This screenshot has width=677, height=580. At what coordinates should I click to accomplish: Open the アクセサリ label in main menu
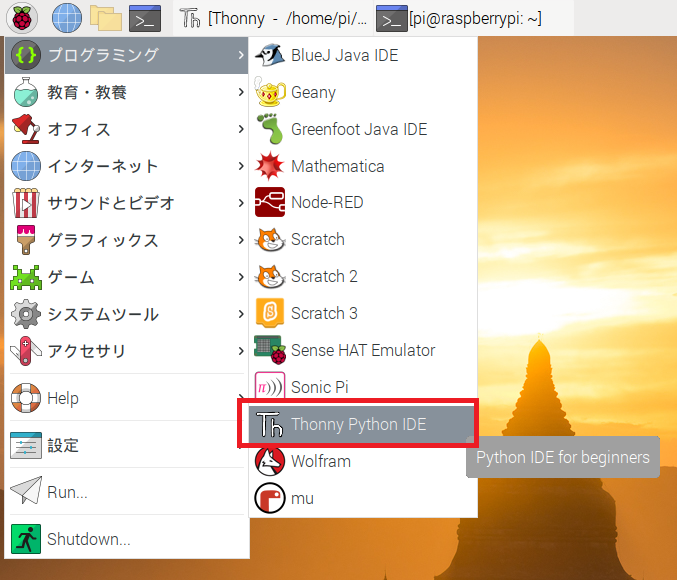(86, 351)
